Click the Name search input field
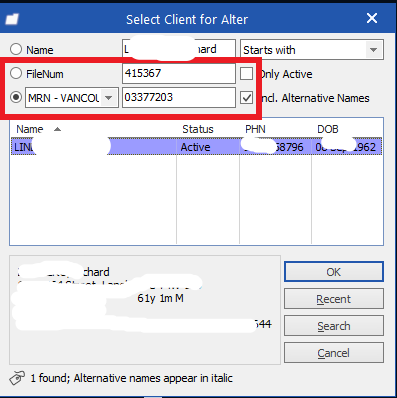Screen dimensions: 397x398 (179, 50)
